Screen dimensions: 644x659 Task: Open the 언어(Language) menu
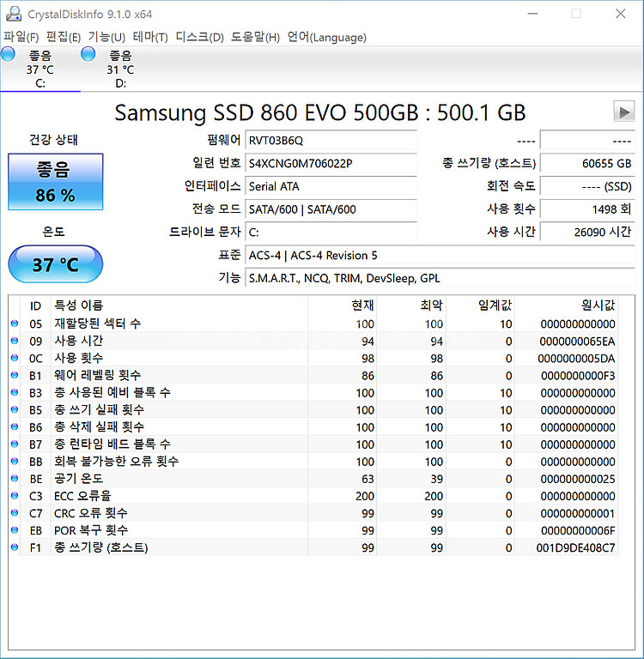(326, 37)
